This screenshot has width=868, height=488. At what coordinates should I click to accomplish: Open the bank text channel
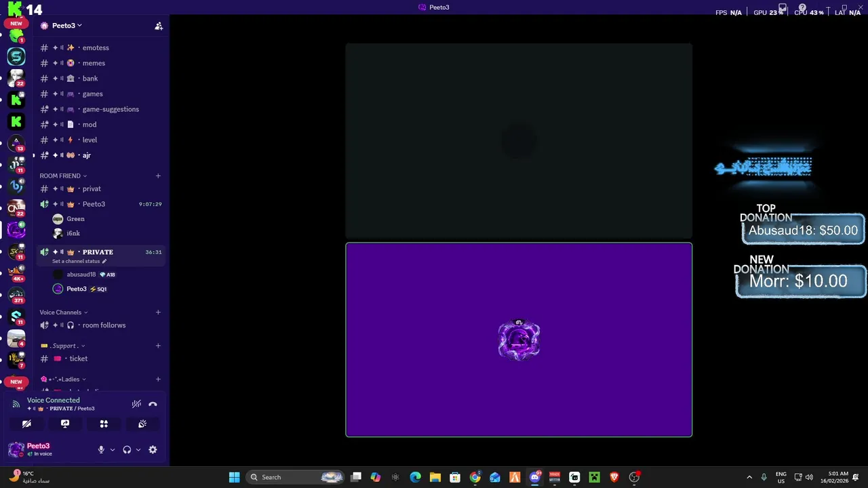(99, 79)
